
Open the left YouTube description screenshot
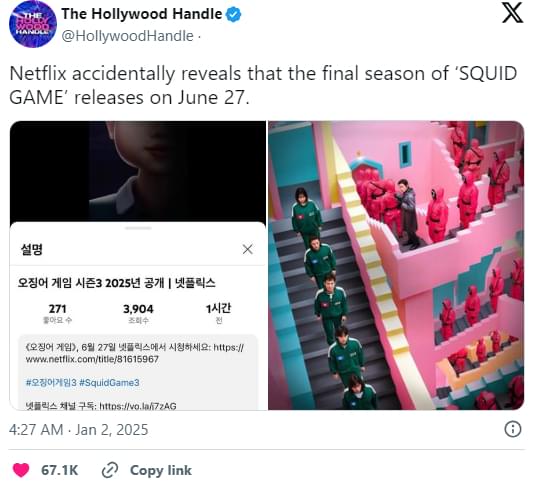[x=138, y=265]
